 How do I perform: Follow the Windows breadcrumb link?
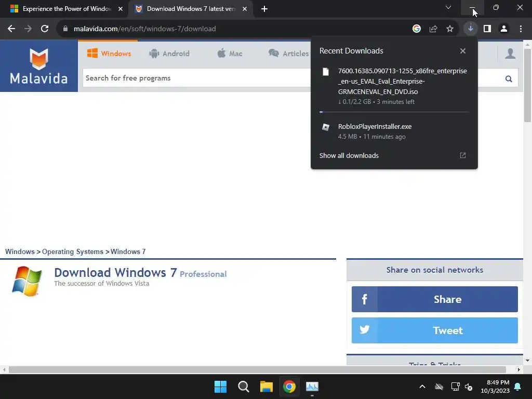point(20,252)
